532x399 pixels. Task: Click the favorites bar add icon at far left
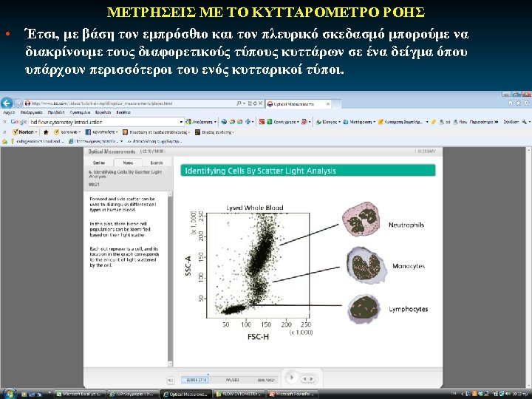click(4, 141)
